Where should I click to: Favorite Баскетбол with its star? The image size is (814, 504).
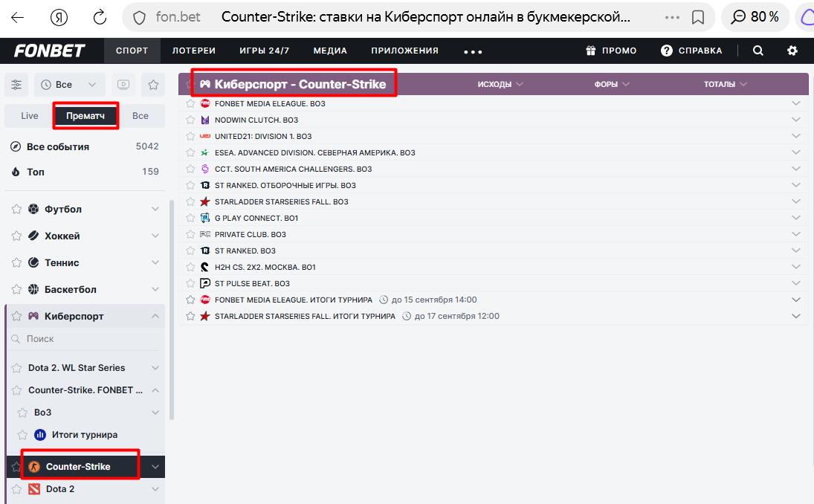point(16,290)
